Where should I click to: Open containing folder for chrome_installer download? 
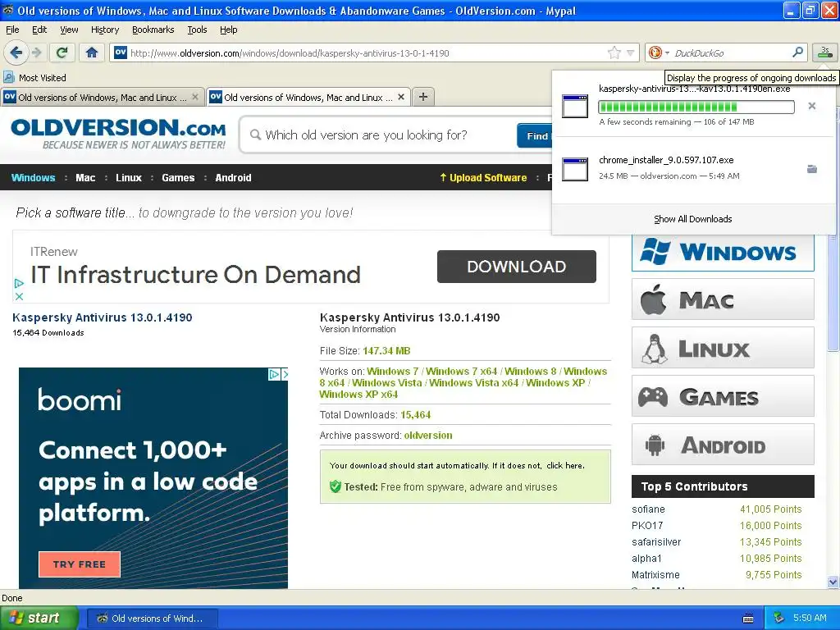coord(811,169)
